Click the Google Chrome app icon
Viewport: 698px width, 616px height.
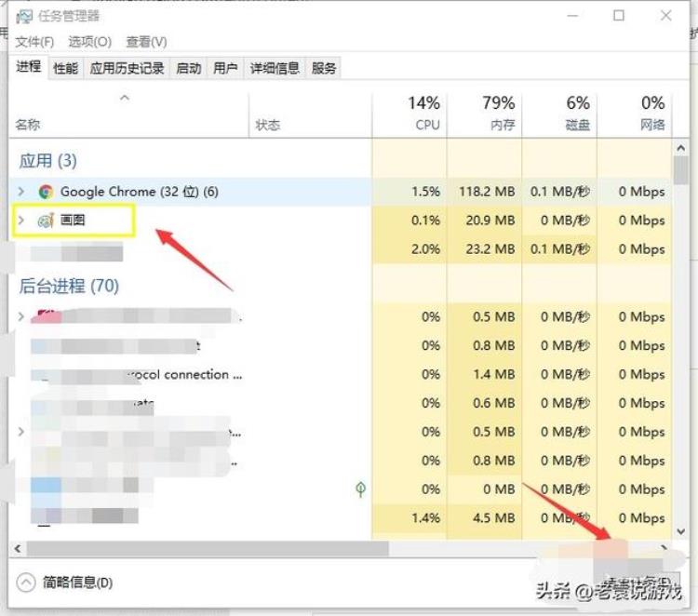(x=46, y=192)
